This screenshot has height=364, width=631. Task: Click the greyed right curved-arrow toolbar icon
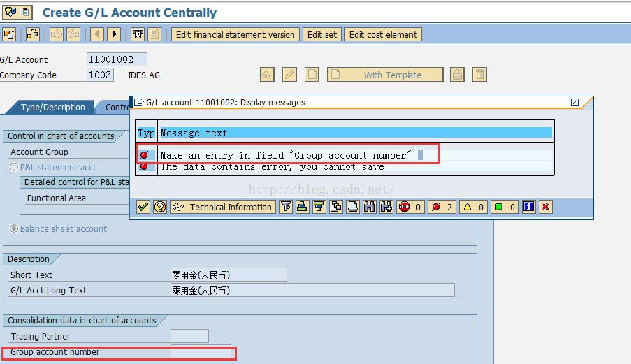(x=73, y=34)
